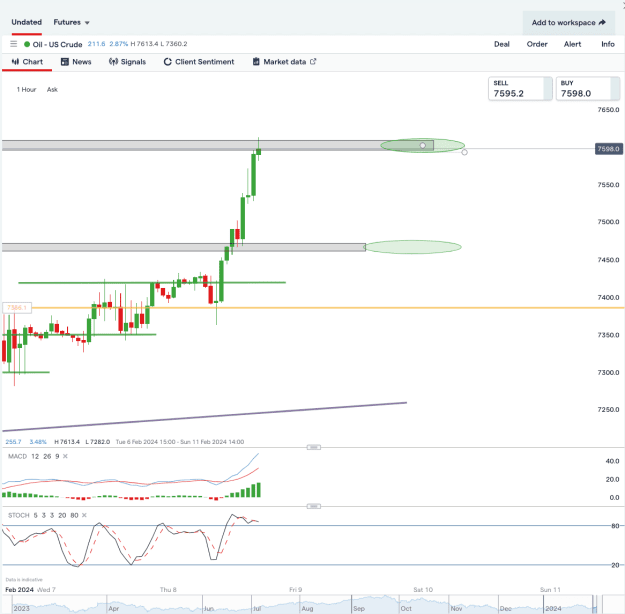Click the Market data clipboard icon
Viewport: 625px width, 614px height.
[256, 61]
